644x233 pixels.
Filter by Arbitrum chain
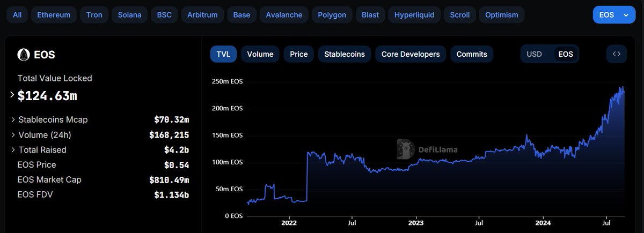tap(202, 15)
